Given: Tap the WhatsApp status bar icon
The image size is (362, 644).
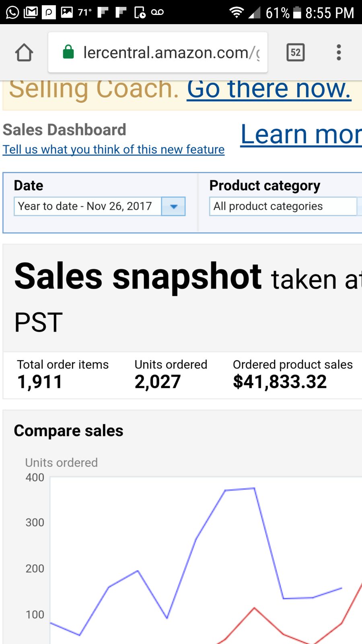Looking at the screenshot, I should point(12,12).
